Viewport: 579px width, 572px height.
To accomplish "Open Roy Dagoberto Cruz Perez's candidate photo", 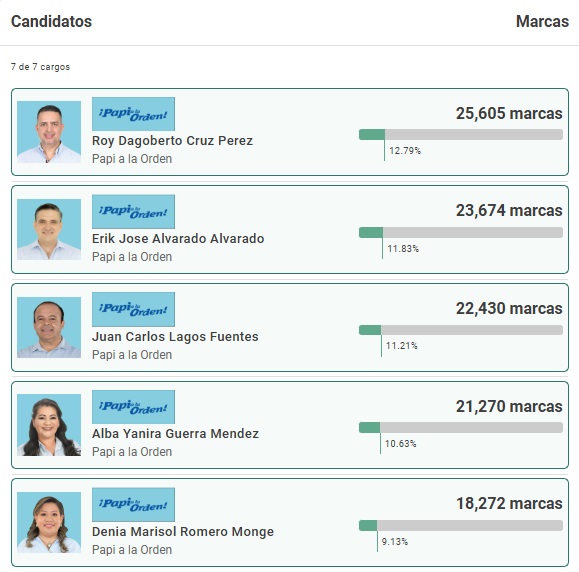I will point(49,132).
